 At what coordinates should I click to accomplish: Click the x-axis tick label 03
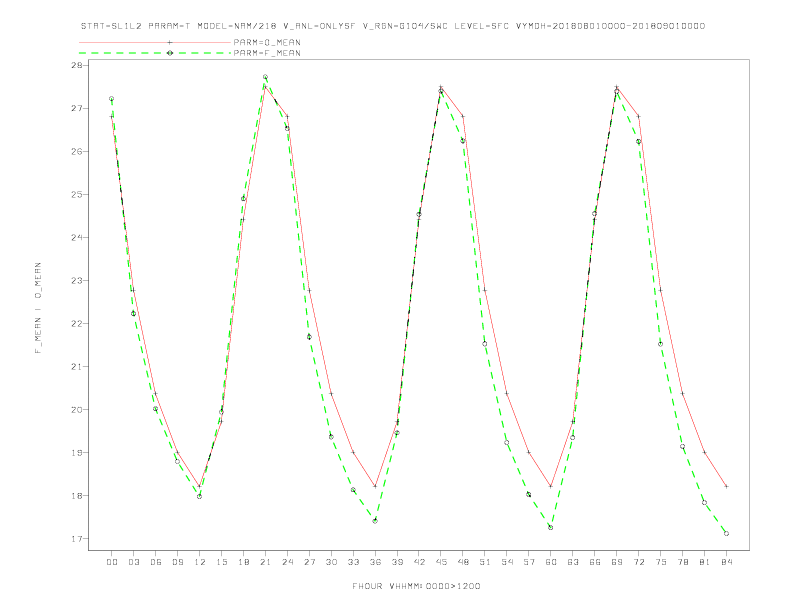(133, 562)
